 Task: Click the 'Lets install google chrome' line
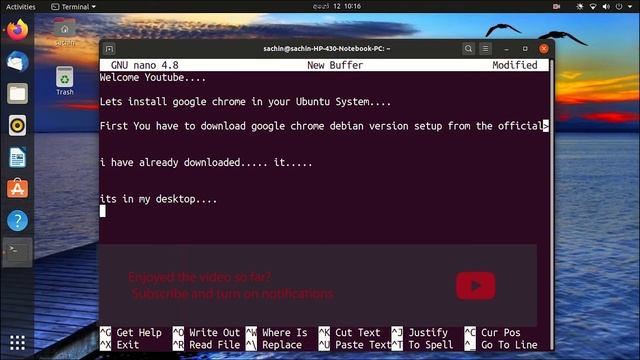click(x=245, y=102)
